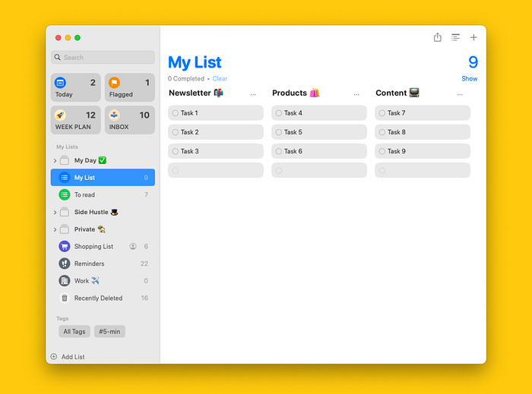This screenshot has width=532, height=394.
Task: Click the Side Hustle folder icon
Action: pyautogui.click(x=64, y=212)
